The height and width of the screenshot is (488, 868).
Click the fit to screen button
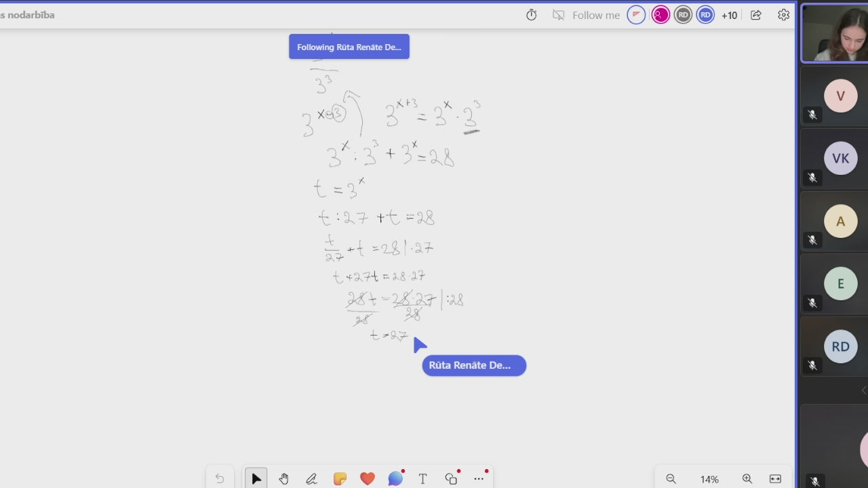pyautogui.click(x=776, y=479)
